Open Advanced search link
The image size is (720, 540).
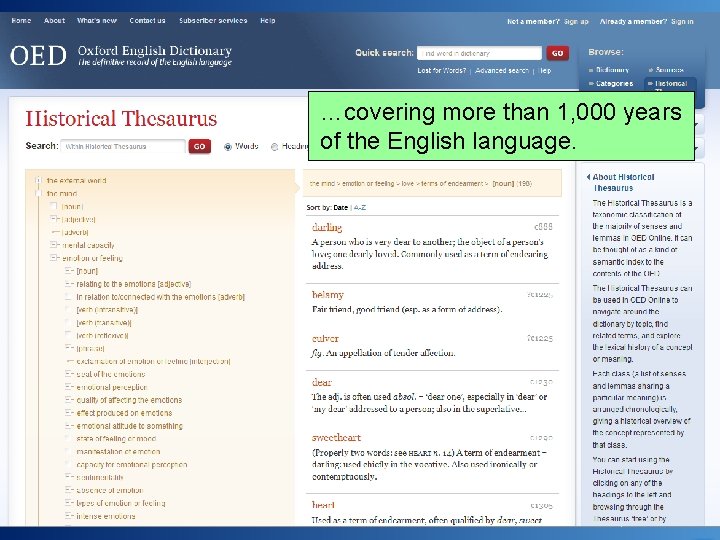[x=502, y=71]
